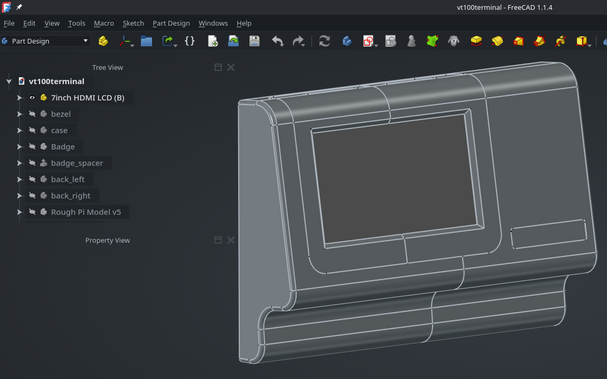The height and width of the screenshot is (379, 607).
Task: Expand the Rough Pi Model v5 item
Action: point(19,212)
